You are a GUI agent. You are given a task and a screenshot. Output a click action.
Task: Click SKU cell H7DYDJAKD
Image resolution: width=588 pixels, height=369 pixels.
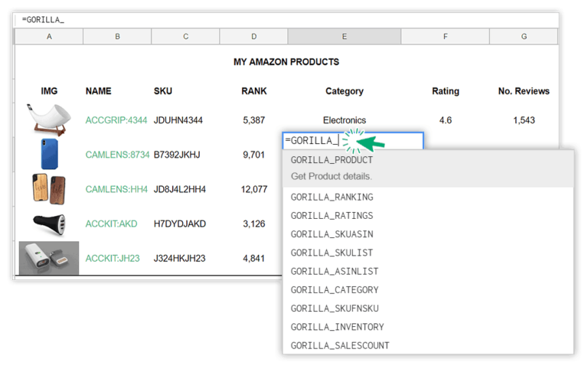point(180,224)
